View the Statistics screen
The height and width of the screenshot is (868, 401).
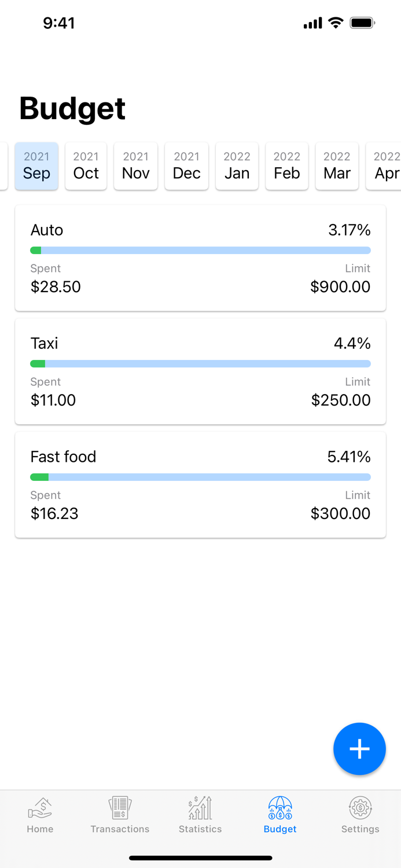pos(200,815)
